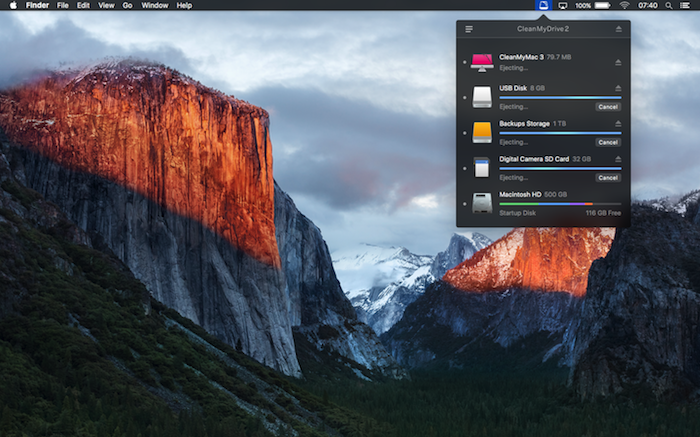The height and width of the screenshot is (437, 700).
Task: Cancel ejecting the USB Disk
Action: (x=608, y=107)
